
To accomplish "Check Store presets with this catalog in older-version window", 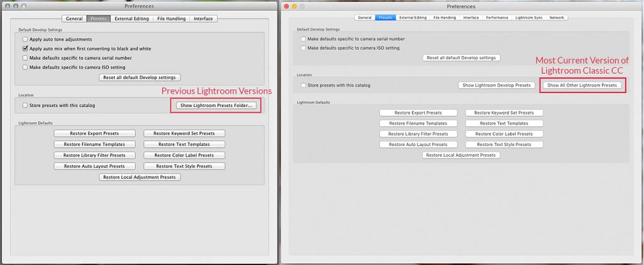I will (x=25, y=106).
